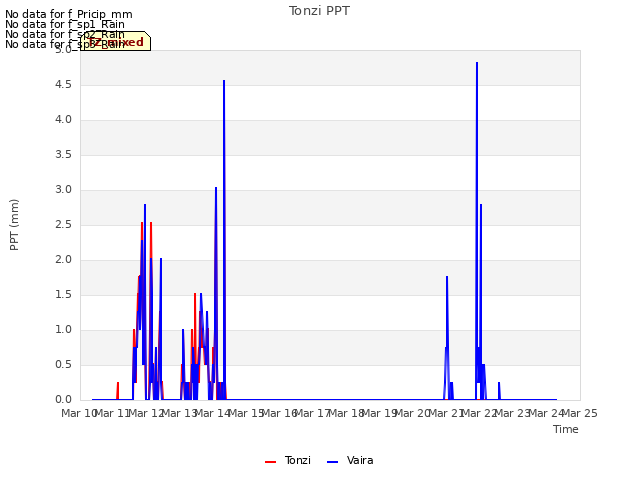Click the chart title 'Tonzi PPT'
Screen dimensions: 640x480
click(319, 11)
